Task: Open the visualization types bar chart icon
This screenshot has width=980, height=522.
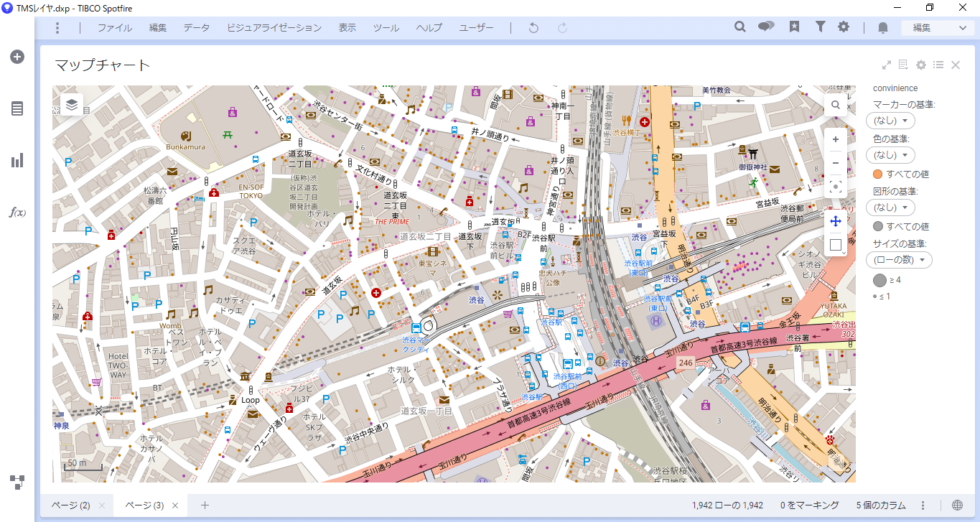Action: pos(17,160)
